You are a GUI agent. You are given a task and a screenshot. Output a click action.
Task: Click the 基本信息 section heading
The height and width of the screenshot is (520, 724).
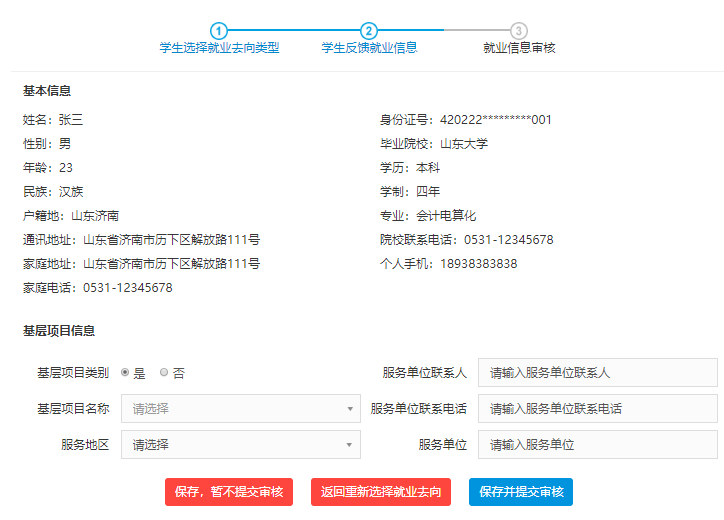click(47, 91)
